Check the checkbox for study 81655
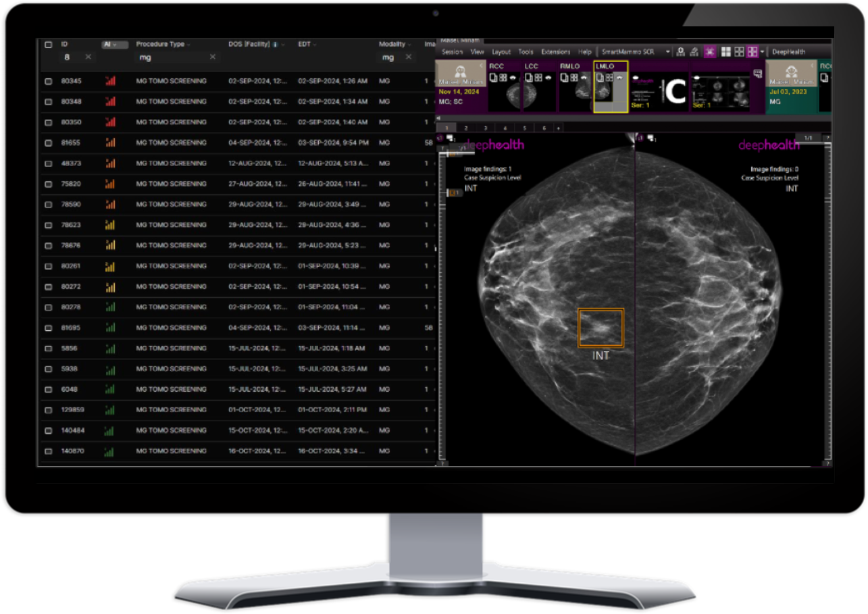868x614 pixels. click(48, 143)
